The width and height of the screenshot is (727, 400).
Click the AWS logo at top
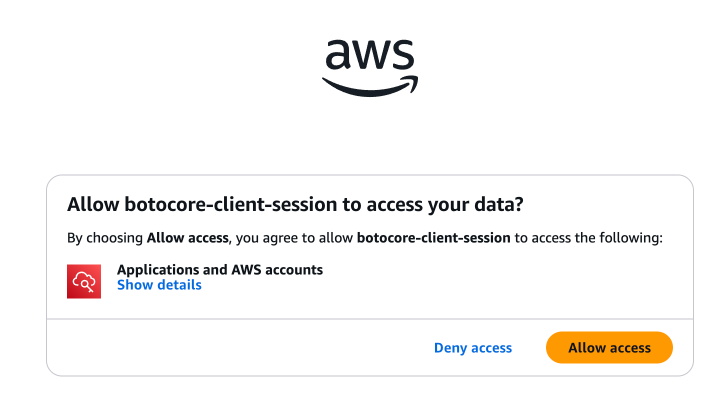tap(370, 66)
